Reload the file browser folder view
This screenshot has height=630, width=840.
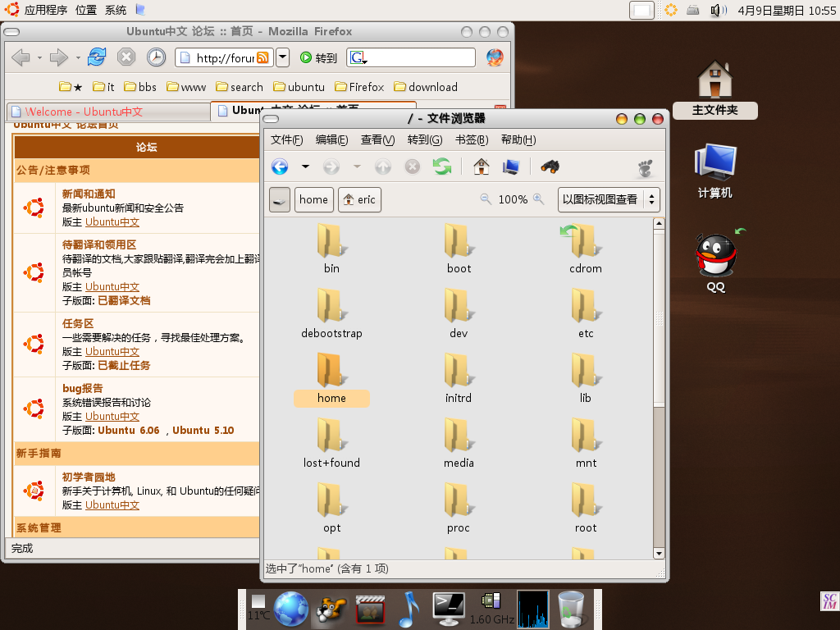pos(442,167)
